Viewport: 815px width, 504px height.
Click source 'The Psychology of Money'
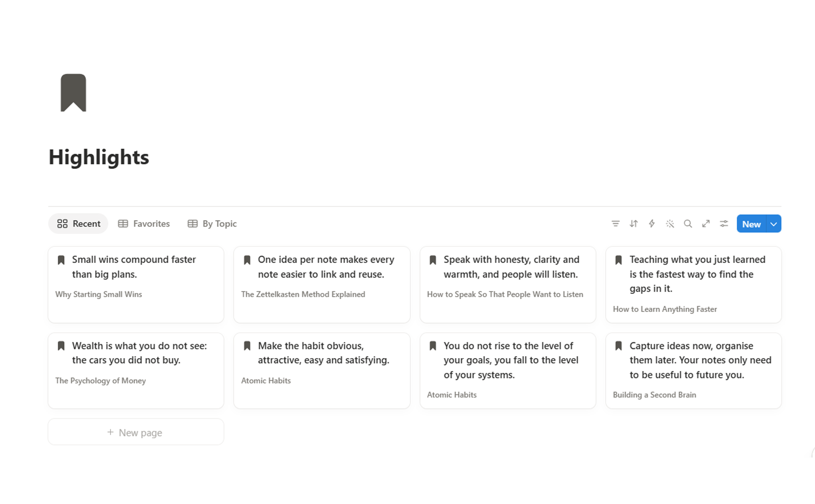101,380
